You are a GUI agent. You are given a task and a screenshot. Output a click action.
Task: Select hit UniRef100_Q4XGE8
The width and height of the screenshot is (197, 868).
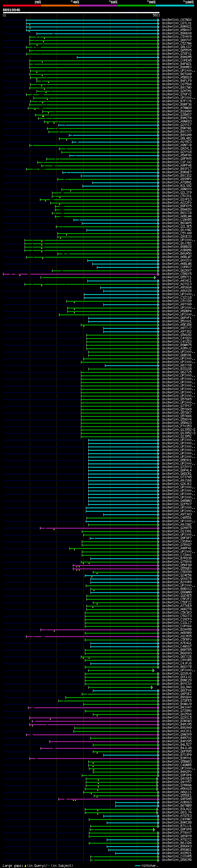[x=176, y=778]
